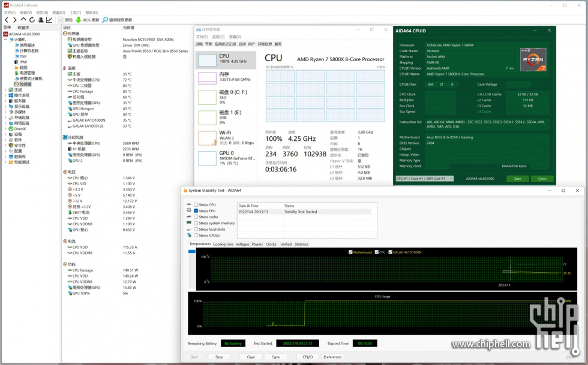Click the Stress CPU chip icon
The height and width of the screenshot is (365, 588).
pyautogui.click(x=189, y=204)
